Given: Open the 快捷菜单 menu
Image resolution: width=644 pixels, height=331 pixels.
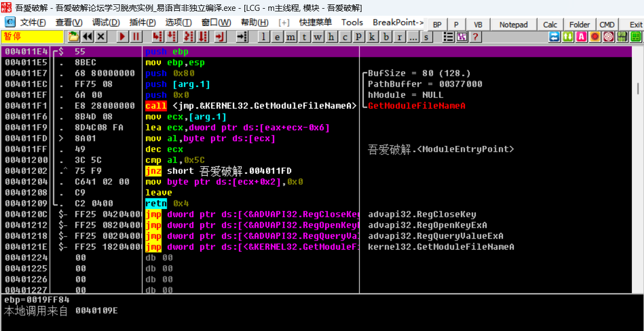Looking at the screenshot, I should tap(315, 22).
